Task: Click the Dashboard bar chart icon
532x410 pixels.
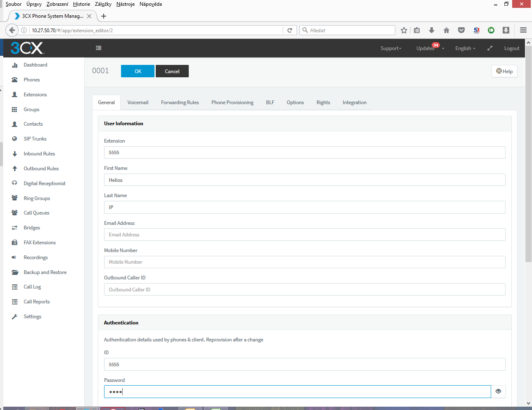Action: point(15,65)
